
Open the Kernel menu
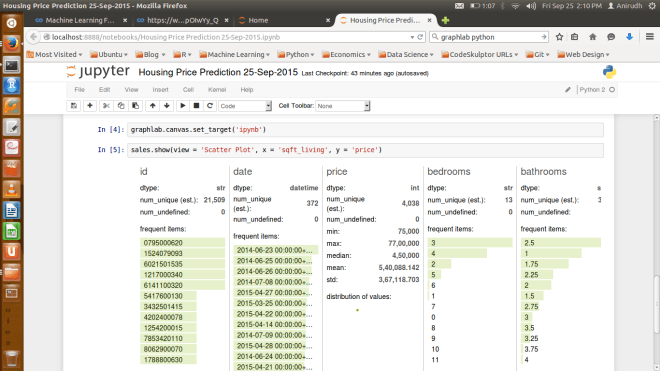coord(217,90)
